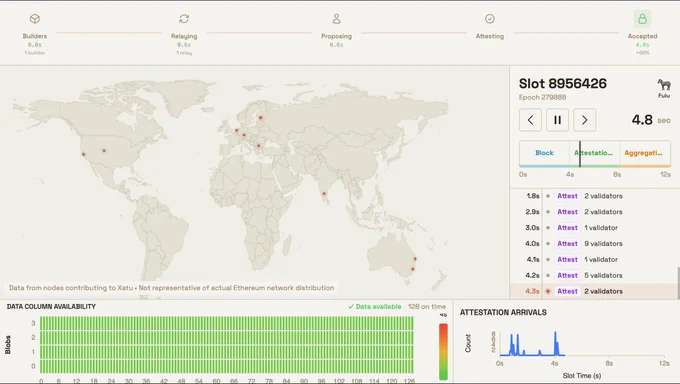Click the Xatu data disclaimer text

[x=171, y=288]
